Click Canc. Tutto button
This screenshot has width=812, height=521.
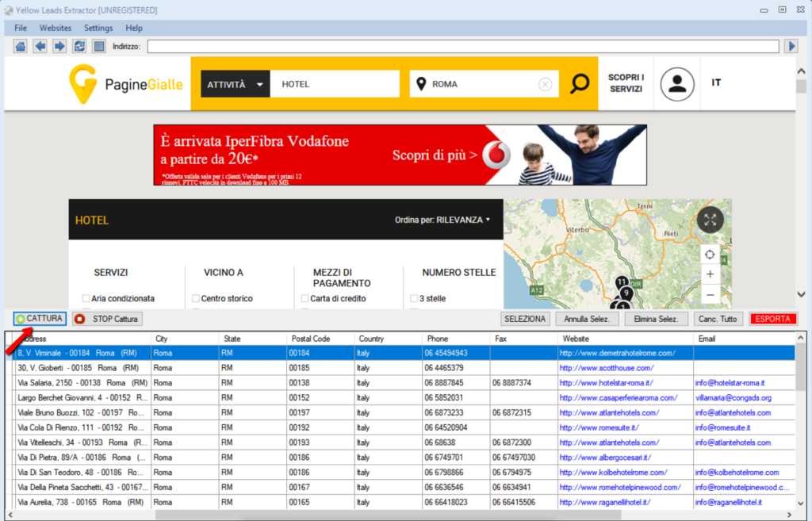(718, 319)
